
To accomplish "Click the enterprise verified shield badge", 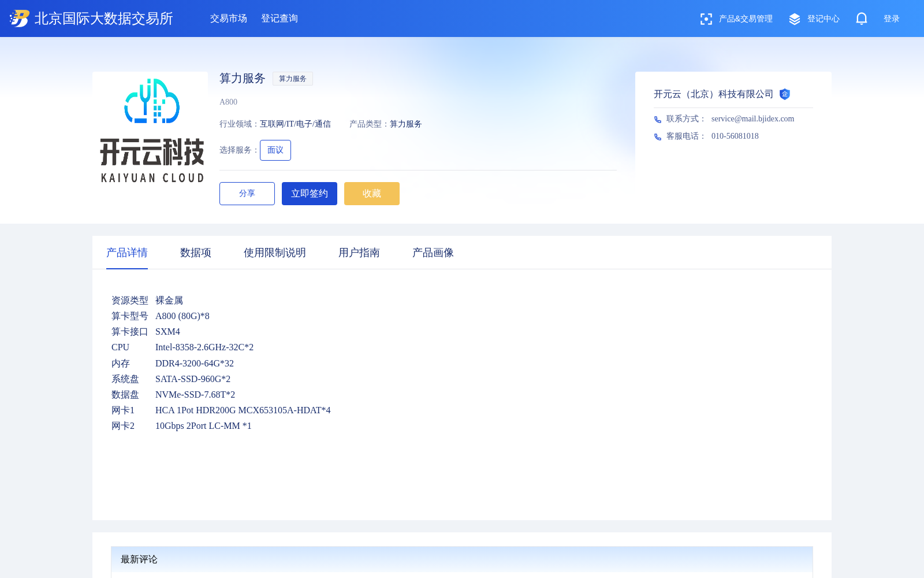I will 784,94.
